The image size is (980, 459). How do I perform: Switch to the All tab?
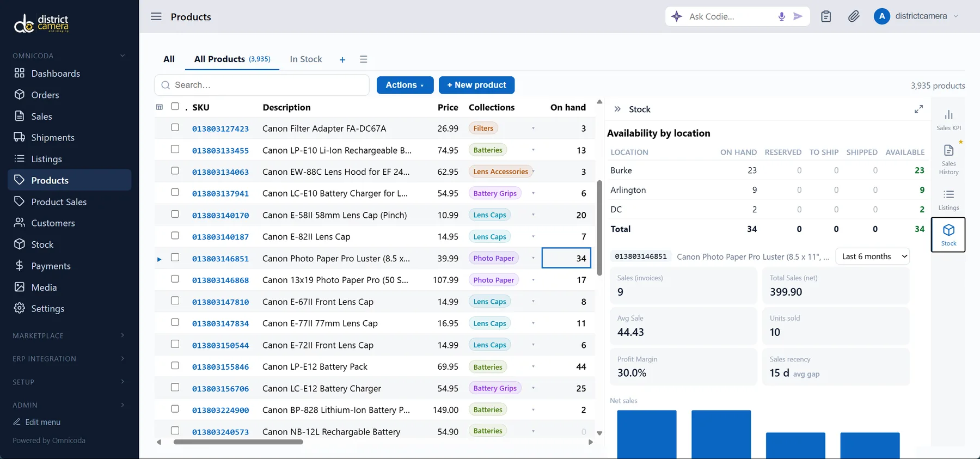[x=169, y=59]
